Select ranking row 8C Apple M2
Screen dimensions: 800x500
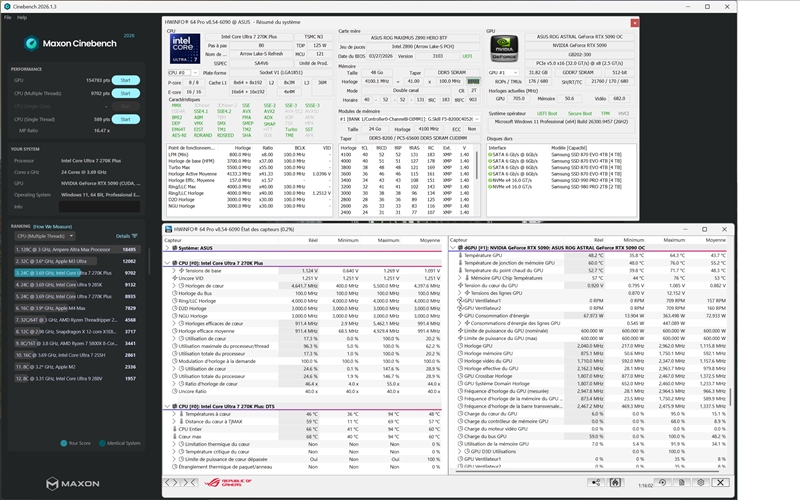tap(76, 367)
